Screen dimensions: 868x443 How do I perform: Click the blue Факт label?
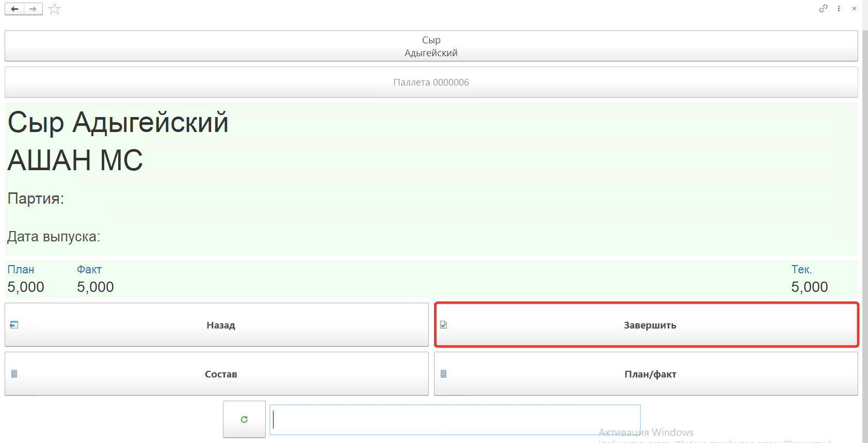(89, 270)
